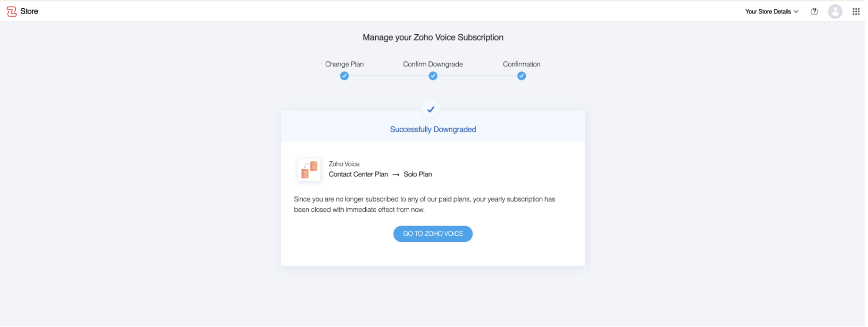Click the Zoho logo icon

point(12,12)
